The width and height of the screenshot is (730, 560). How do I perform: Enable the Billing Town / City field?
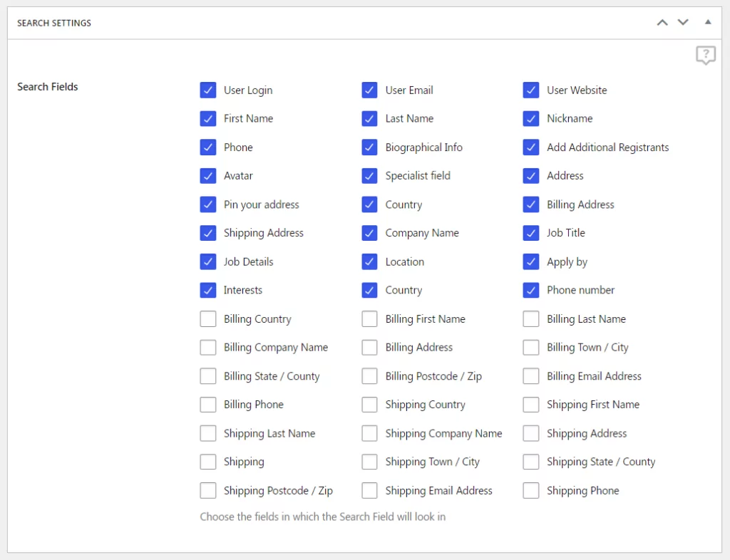pos(531,348)
